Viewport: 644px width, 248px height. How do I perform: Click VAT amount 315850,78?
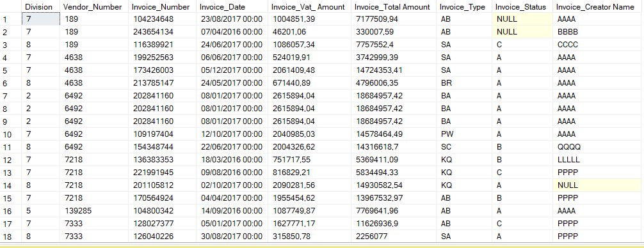pos(292,236)
